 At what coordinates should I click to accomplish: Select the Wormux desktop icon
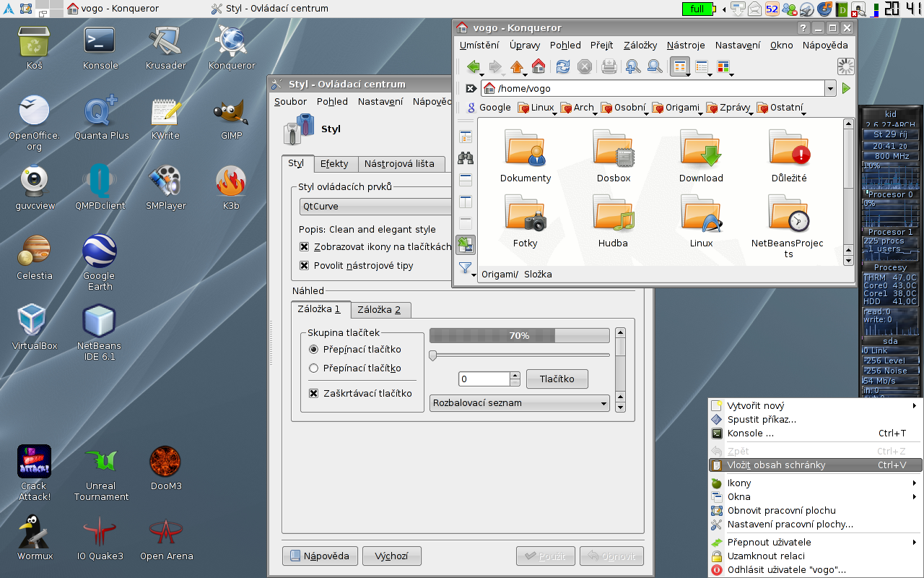point(35,538)
